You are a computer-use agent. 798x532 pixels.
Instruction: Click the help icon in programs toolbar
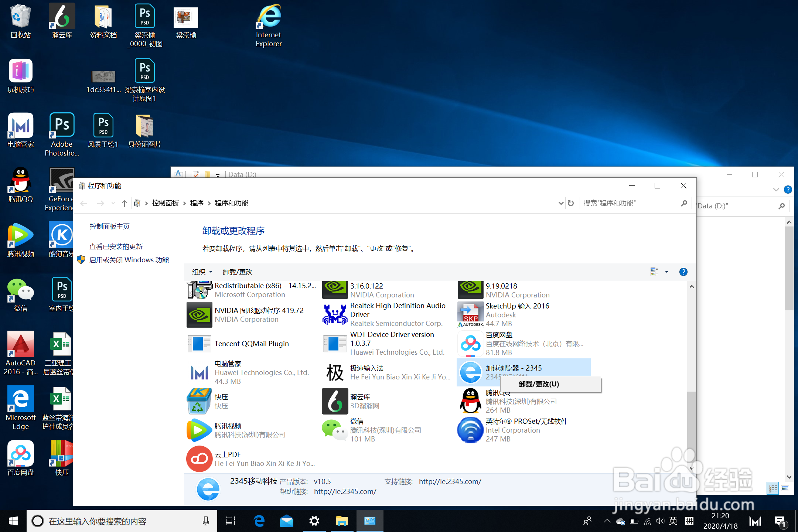[x=683, y=272]
